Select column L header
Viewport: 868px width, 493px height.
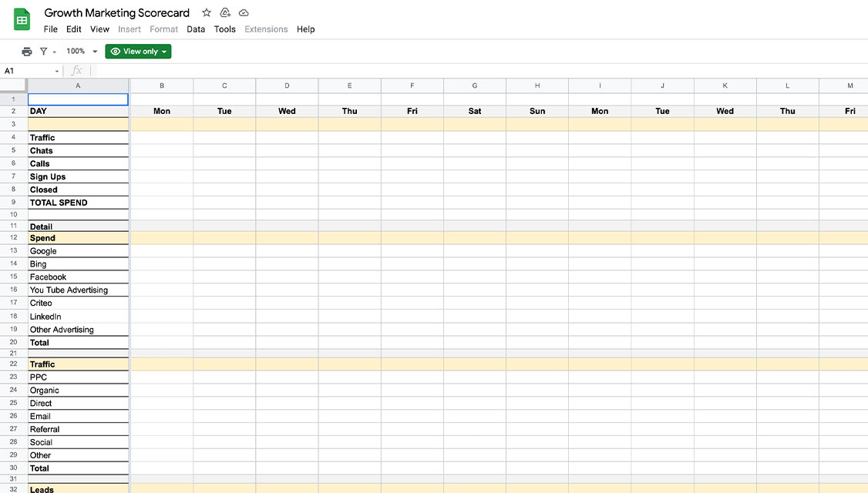pos(787,86)
